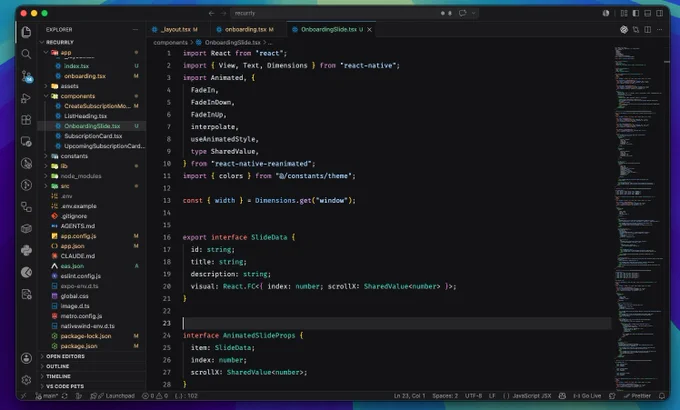Open the remote window indicator in status bar
680x410 pixels.
tap(24, 396)
